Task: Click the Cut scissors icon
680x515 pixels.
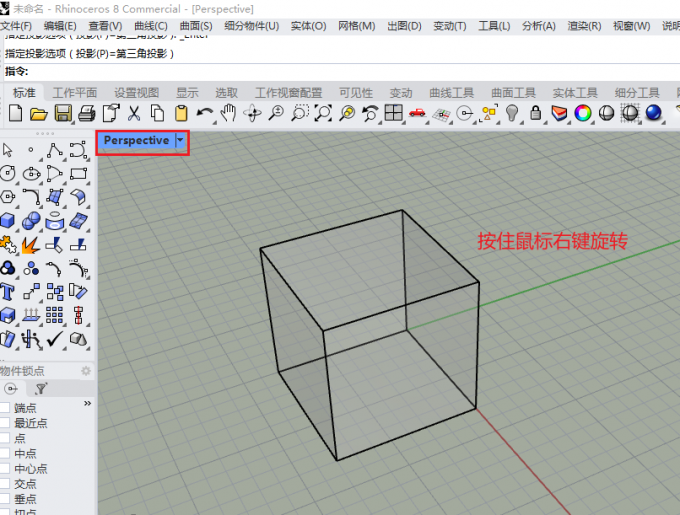Action: click(x=134, y=114)
